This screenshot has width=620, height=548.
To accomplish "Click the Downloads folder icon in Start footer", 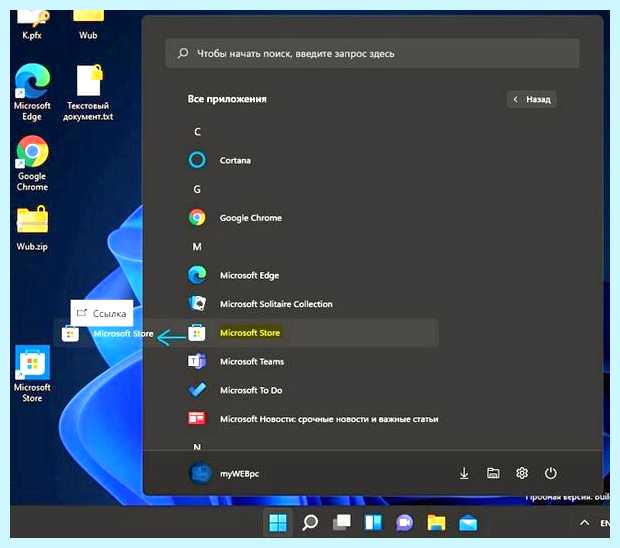I will point(464,473).
